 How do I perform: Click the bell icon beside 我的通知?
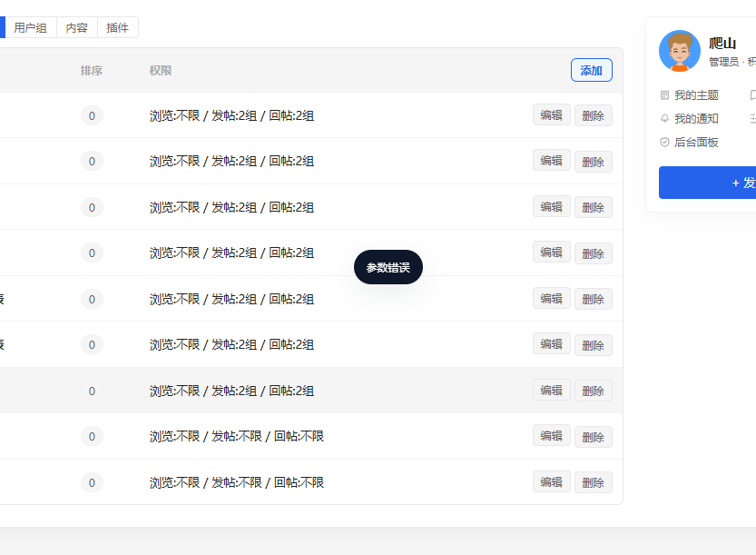point(664,118)
